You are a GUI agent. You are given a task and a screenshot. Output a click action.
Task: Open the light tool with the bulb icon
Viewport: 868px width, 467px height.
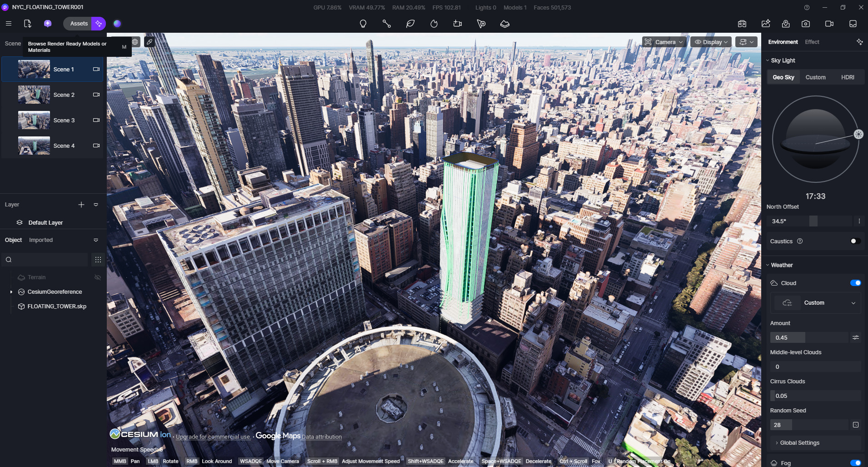363,24
